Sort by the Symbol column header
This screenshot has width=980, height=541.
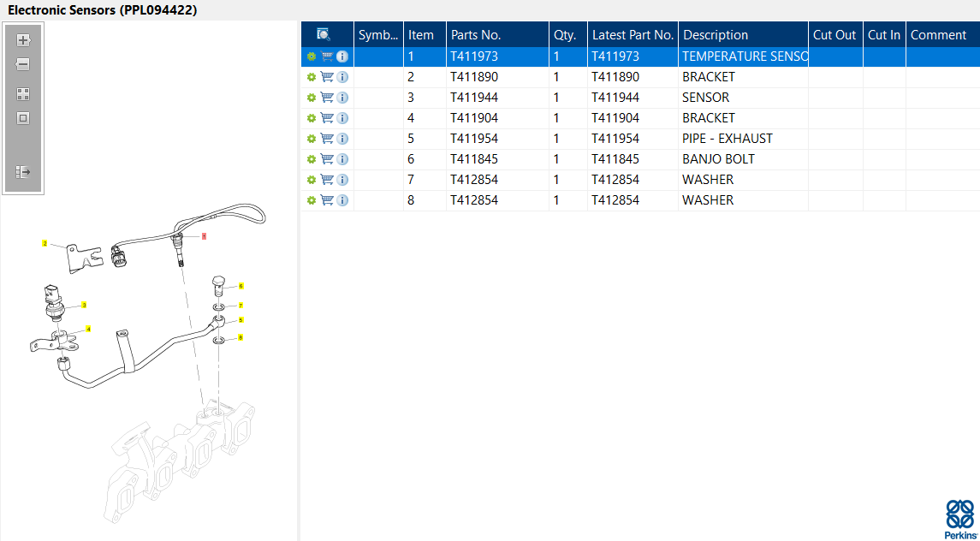click(379, 35)
